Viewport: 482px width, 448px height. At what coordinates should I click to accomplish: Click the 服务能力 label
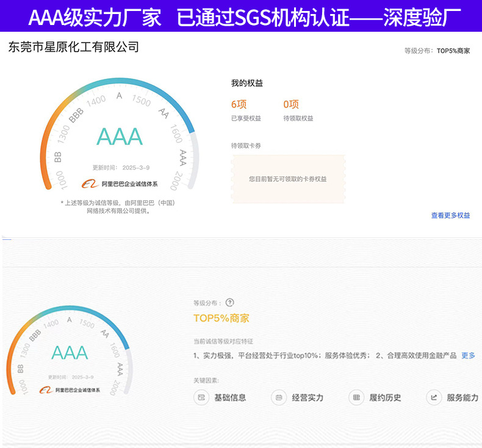click(x=462, y=397)
